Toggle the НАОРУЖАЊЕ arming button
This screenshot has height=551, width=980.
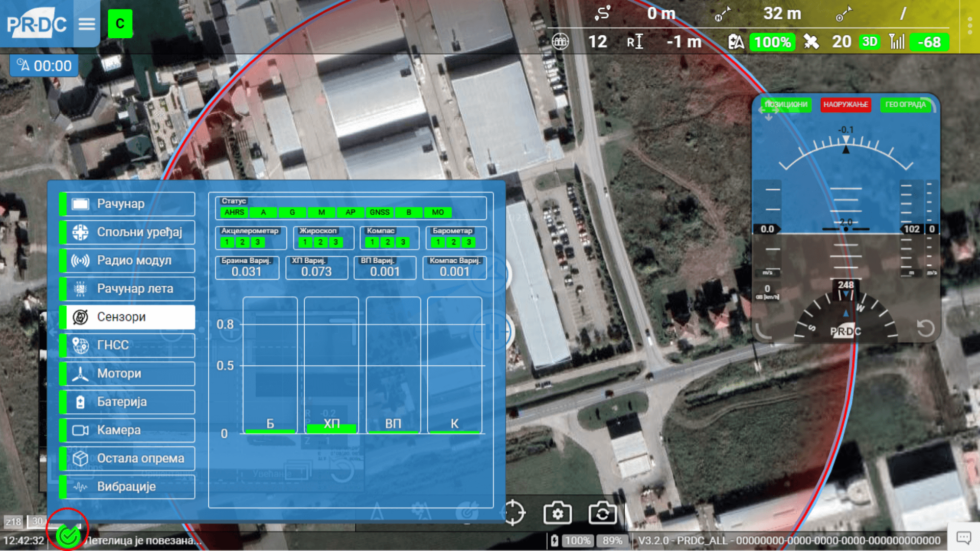click(846, 105)
